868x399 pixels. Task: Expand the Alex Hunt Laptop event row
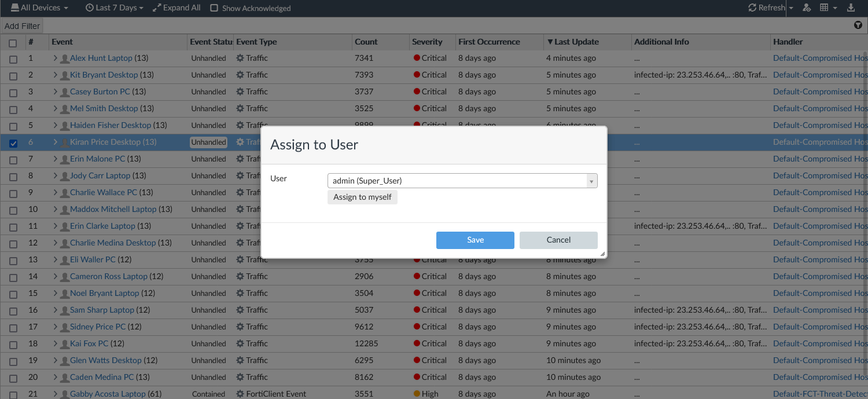pyautogui.click(x=56, y=58)
